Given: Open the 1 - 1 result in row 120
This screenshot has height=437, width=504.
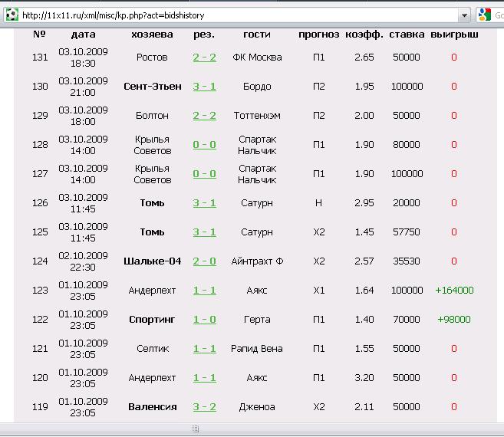Looking at the screenshot, I should pos(204,378).
